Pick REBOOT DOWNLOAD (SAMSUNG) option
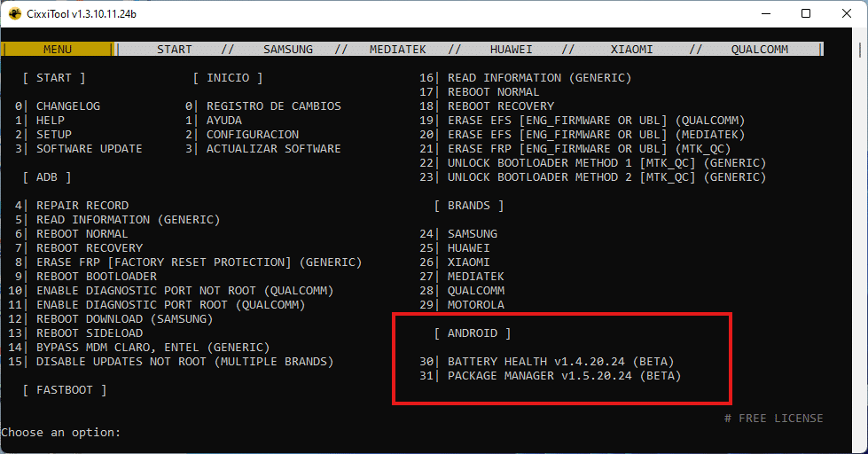 click(x=124, y=319)
